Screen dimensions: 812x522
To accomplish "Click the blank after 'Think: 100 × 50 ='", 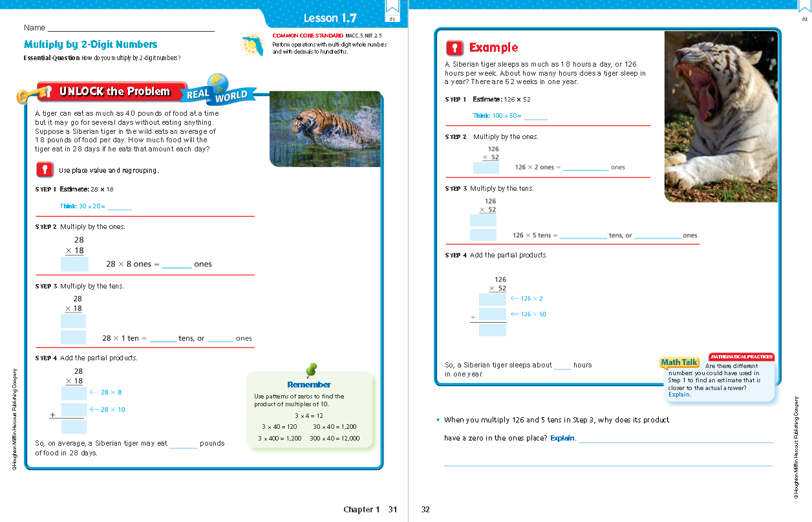I will 536,116.
